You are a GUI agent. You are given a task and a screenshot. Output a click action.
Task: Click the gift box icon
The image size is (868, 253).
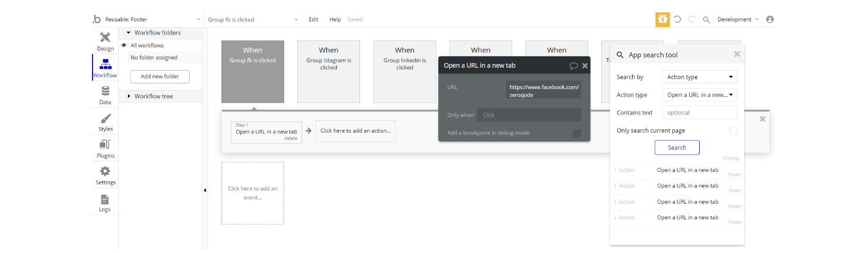663,19
